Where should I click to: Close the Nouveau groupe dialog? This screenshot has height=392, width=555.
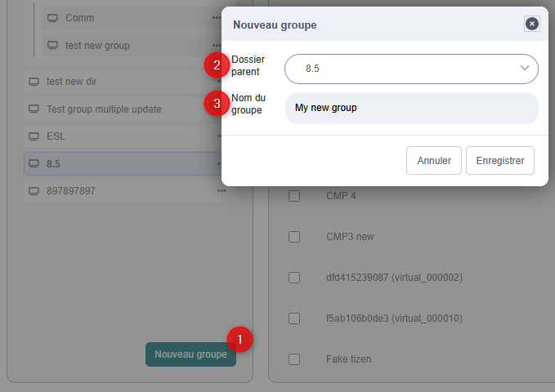(x=531, y=24)
